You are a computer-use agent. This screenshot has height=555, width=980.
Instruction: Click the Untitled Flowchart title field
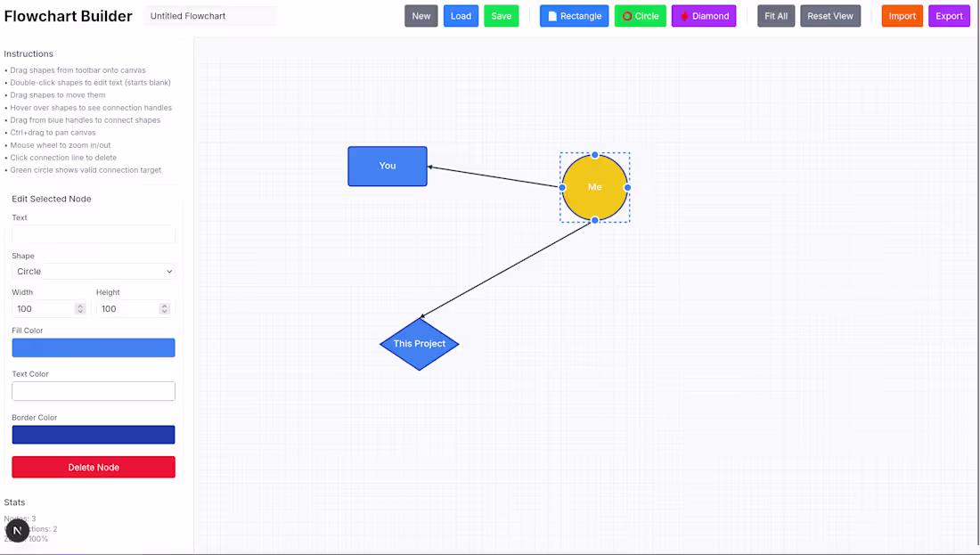(x=210, y=16)
